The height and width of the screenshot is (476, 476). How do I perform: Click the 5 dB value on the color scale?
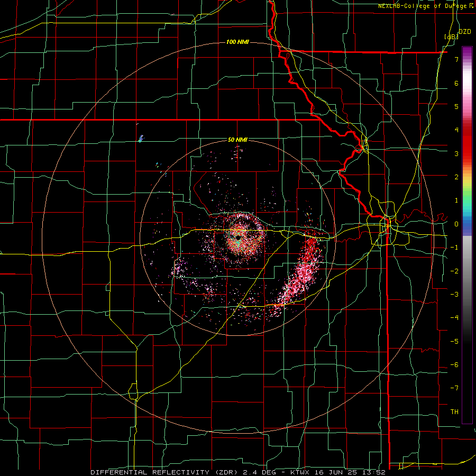pyautogui.click(x=456, y=106)
